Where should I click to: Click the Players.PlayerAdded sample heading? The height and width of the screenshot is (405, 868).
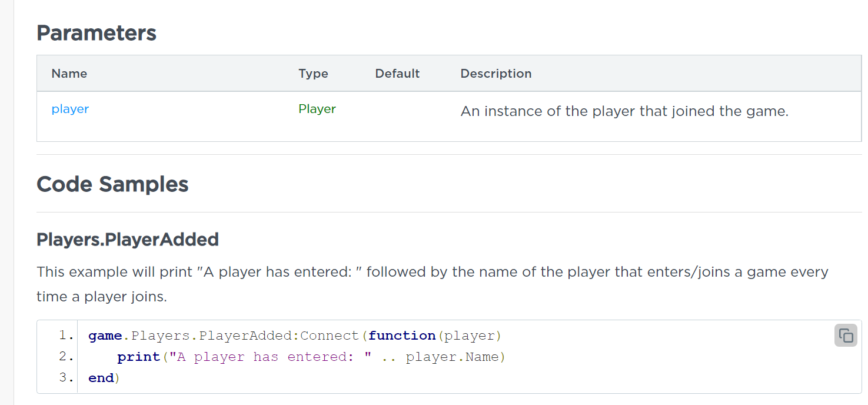[x=128, y=240]
